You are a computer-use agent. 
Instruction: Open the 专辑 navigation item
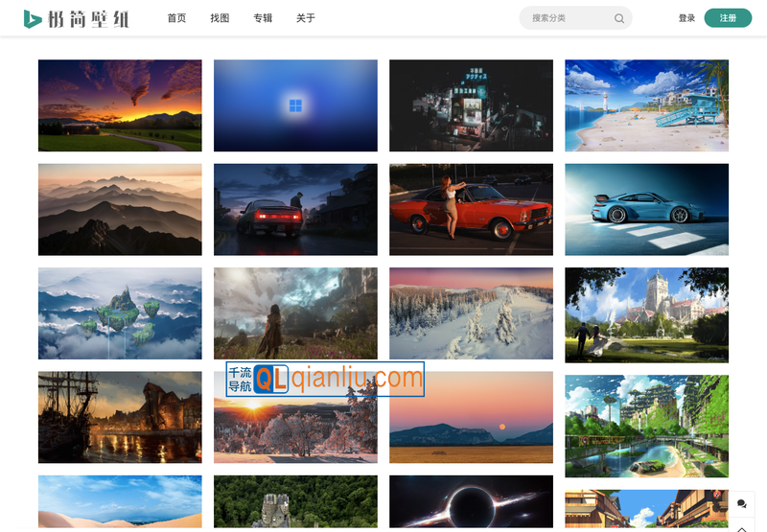pyautogui.click(x=263, y=18)
